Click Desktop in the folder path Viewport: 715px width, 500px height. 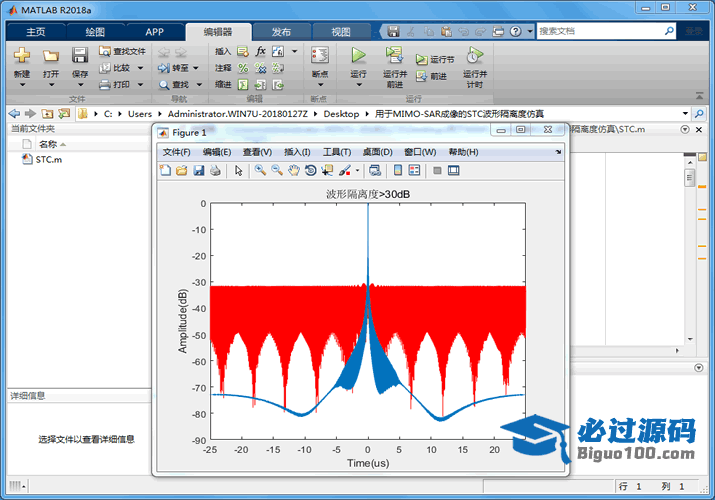(x=341, y=114)
